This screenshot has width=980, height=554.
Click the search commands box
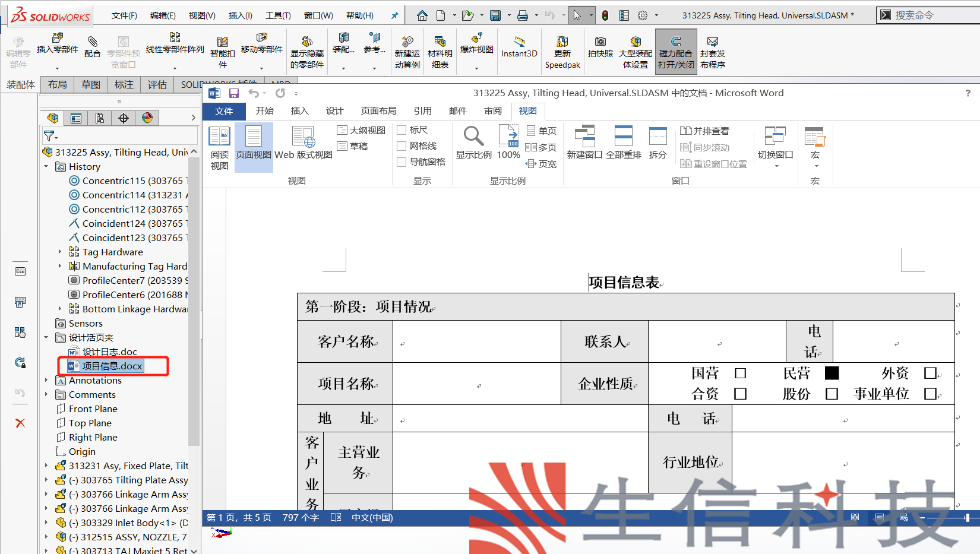(930, 15)
